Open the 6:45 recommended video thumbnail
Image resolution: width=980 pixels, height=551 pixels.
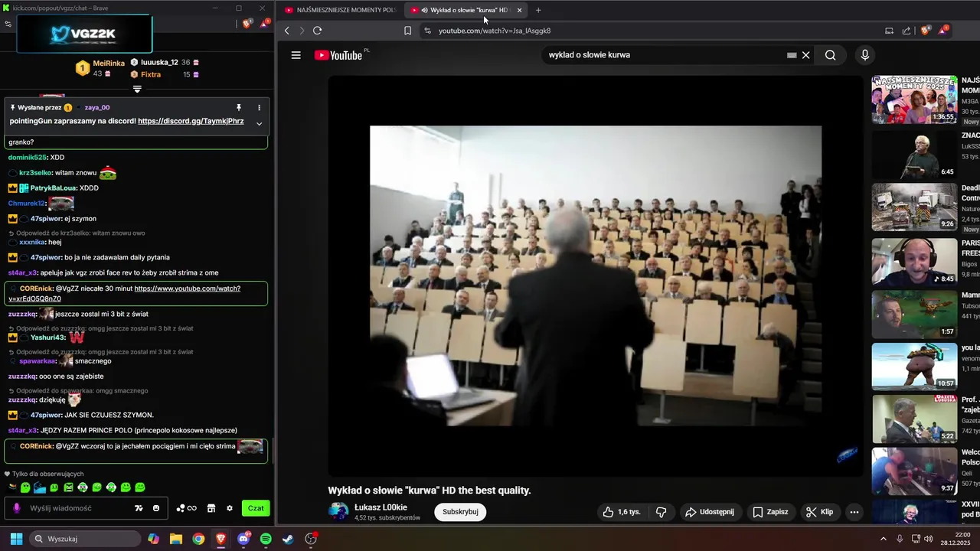914,154
